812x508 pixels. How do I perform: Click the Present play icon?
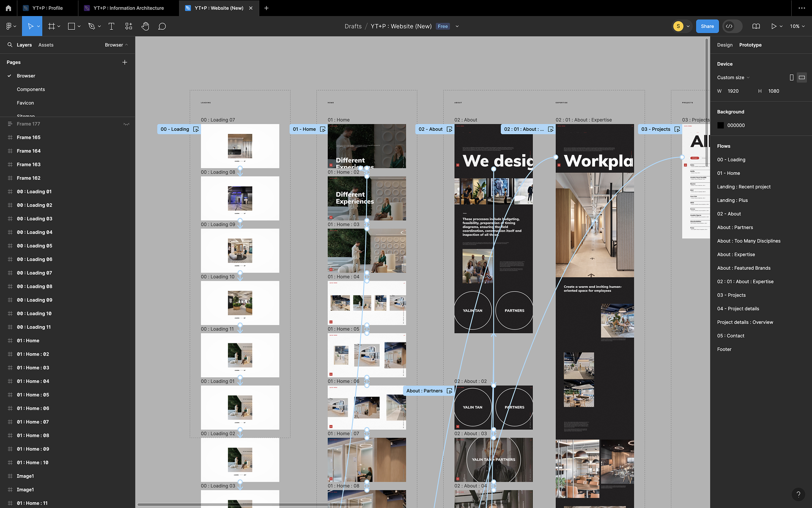[774, 26]
